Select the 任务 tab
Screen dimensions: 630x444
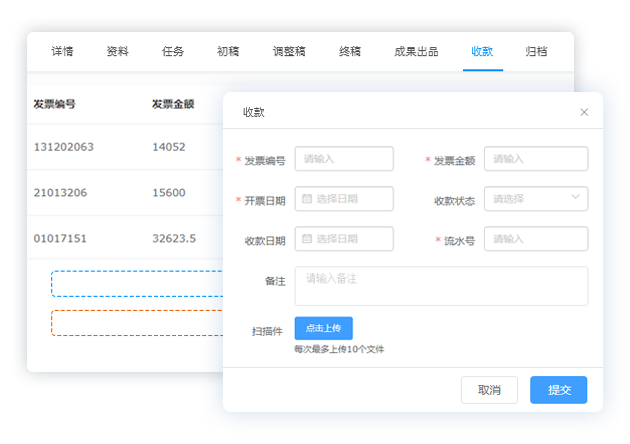(x=173, y=52)
